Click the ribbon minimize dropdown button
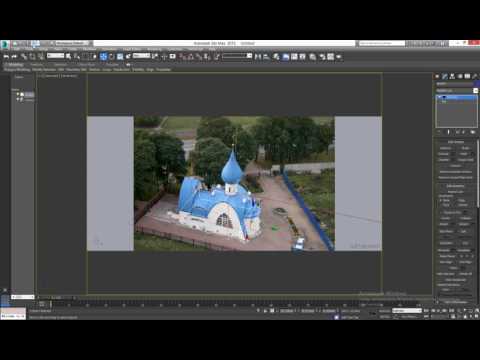 tap(128, 64)
